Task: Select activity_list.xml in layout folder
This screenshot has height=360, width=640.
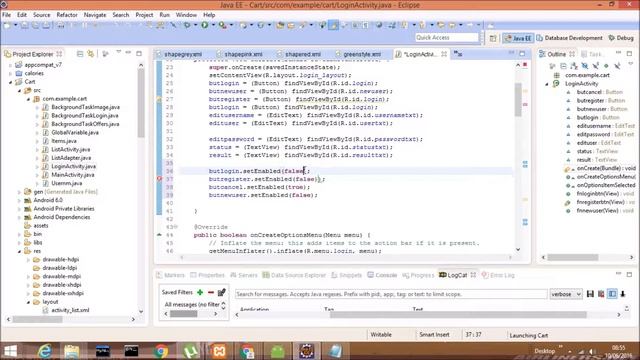Action: pos(70,310)
